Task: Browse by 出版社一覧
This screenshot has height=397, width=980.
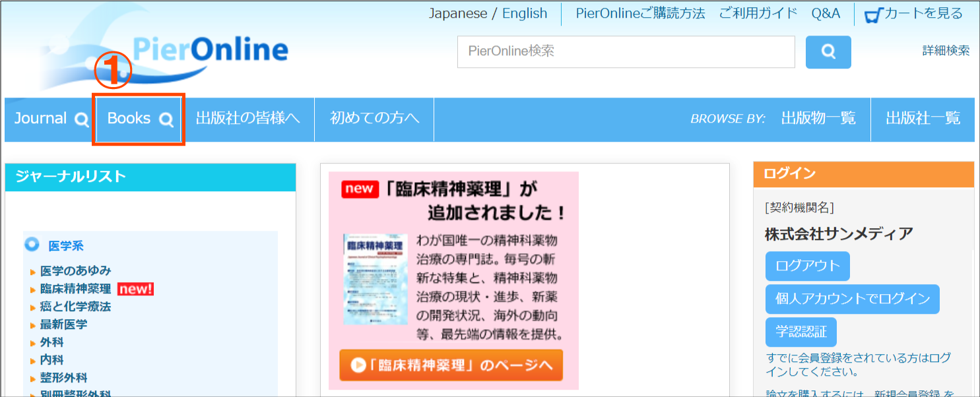Action: 923,119
